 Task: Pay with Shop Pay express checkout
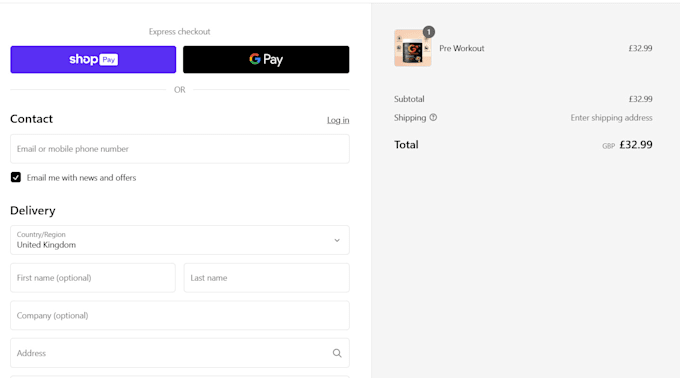(93, 59)
